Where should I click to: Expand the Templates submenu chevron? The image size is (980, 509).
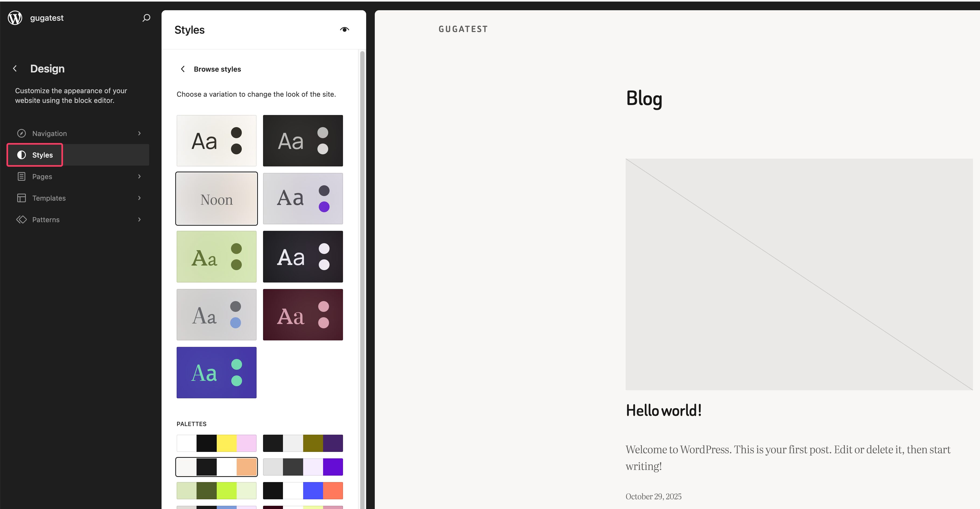[x=140, y=198]
